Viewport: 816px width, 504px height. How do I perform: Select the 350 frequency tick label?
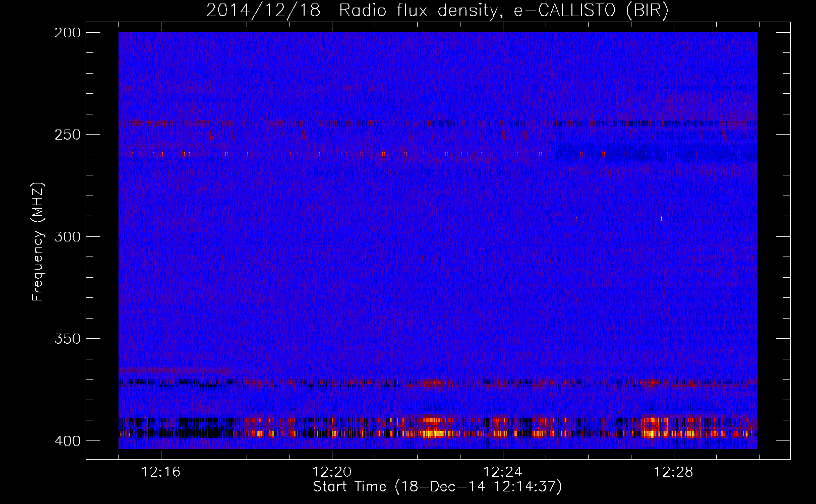point(67,339)
